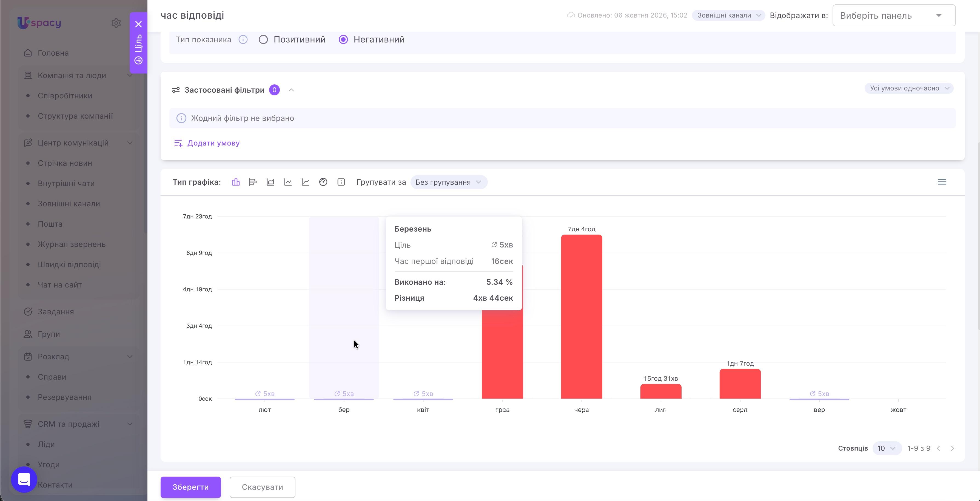Open the Усі умови одночасно dropdown

[x=909, y=88]
